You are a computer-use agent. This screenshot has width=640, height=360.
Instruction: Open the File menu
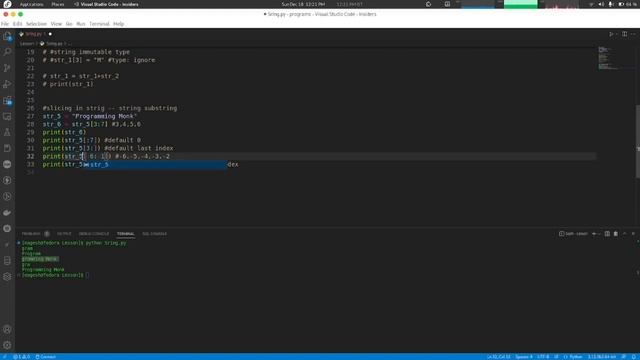coord(5,24)
